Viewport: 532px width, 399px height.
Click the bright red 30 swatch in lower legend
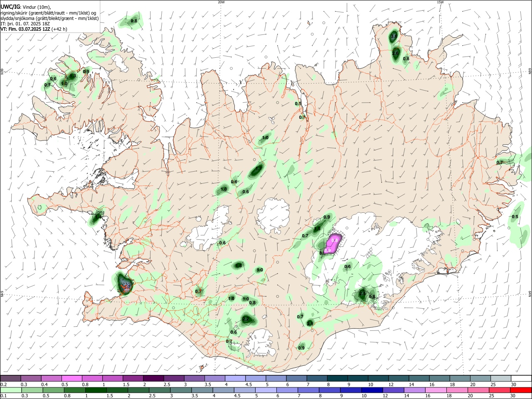(x=521, y=390)
